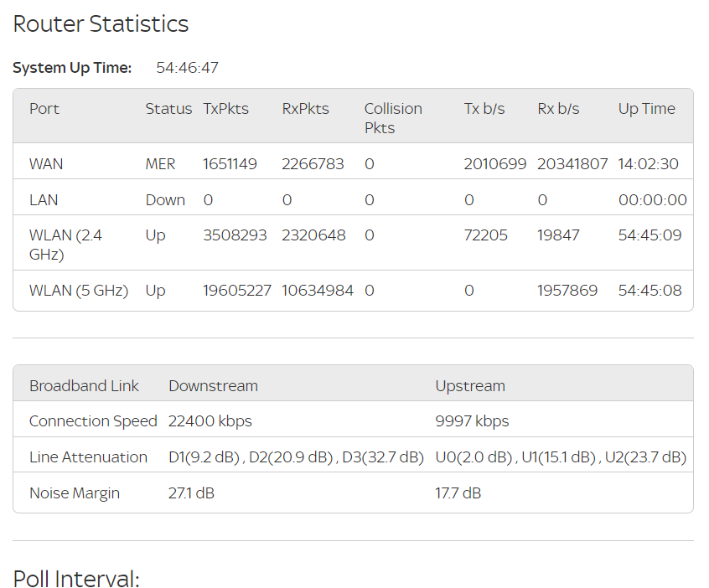709x588 pixels.
Task: Select the RxPkts column header
Action: click(304, 108)
